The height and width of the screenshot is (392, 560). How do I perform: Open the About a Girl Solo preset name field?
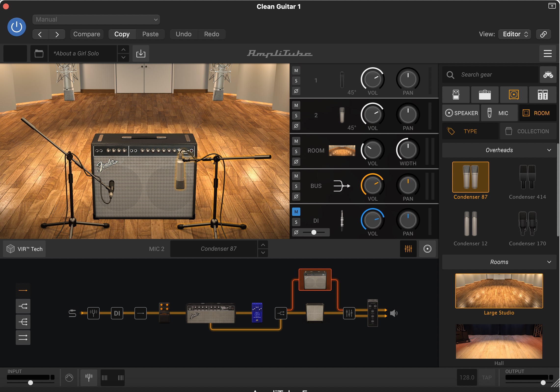tap(83, 53)
